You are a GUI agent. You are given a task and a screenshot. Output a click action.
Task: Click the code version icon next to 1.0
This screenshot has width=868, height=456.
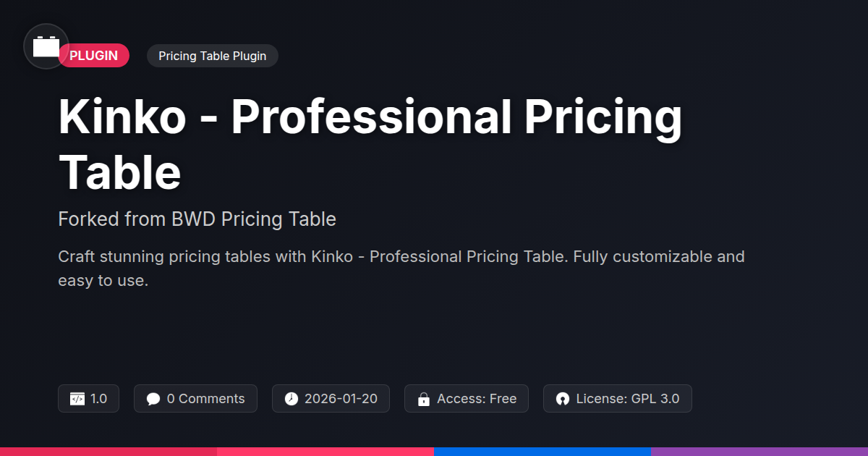point(77,399)
